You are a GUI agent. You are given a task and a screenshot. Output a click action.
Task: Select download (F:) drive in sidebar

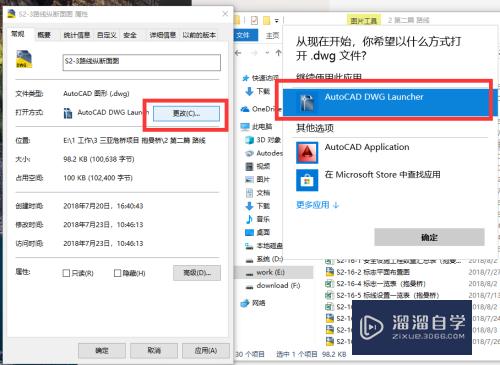point(273,286)
